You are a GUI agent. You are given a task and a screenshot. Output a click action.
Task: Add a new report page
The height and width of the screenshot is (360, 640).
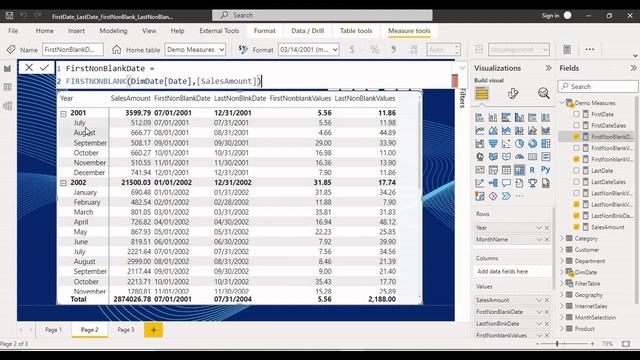[153, 330]
